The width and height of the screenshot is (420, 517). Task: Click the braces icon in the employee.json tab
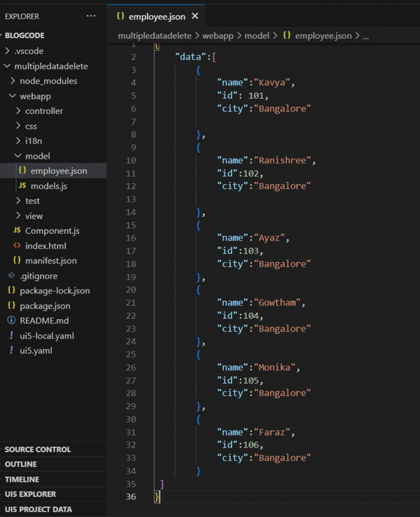[121, 16]
